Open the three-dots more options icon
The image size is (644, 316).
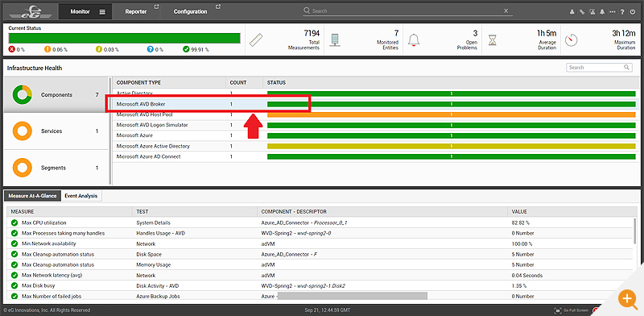tap(613, 12)
